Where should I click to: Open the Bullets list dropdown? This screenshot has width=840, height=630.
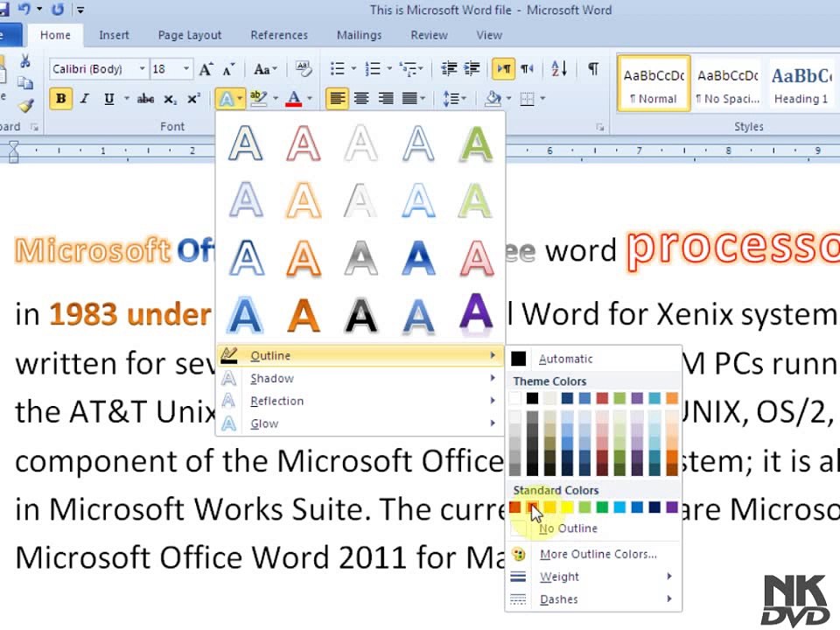tap(353, 68)
